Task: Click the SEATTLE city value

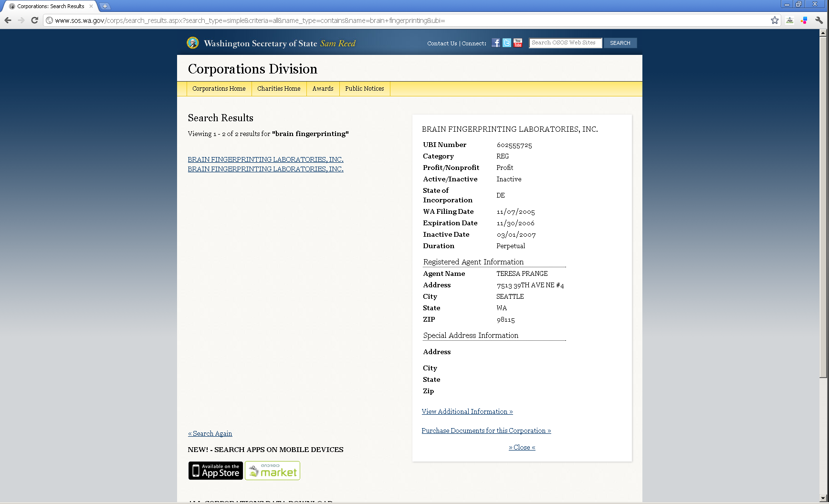Action: pyautogui.click(x=510, y=296)
